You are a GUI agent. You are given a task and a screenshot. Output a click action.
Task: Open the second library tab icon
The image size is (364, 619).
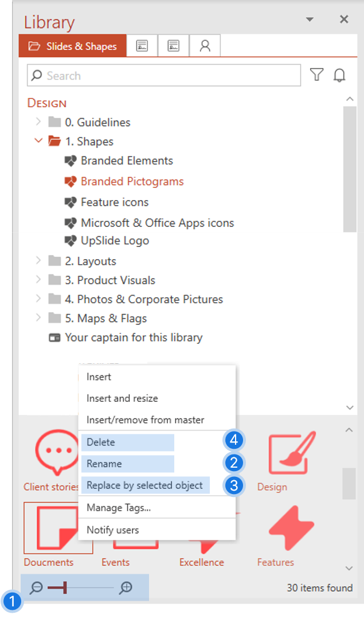(142, 46)
